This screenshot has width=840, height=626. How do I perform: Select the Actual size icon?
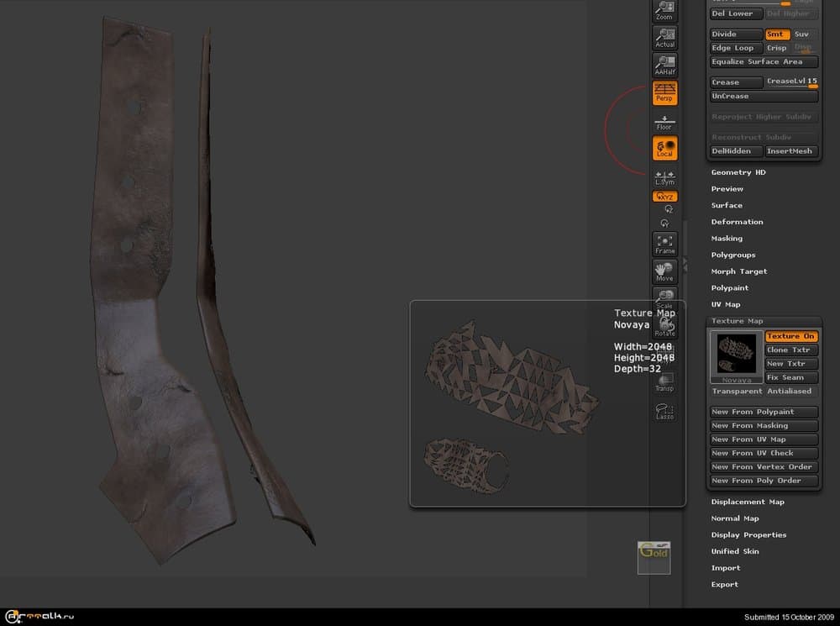[664, 38]
